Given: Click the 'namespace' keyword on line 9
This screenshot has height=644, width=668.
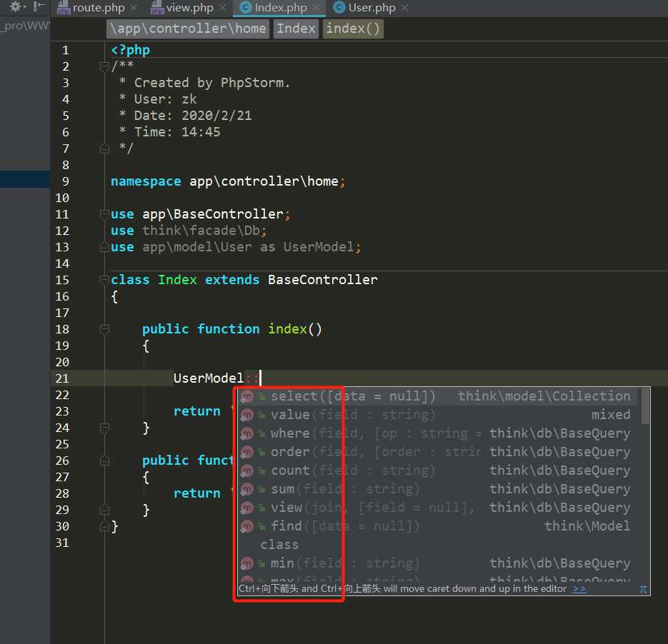Looking at the screenshot, I should [x=146, y=182].
